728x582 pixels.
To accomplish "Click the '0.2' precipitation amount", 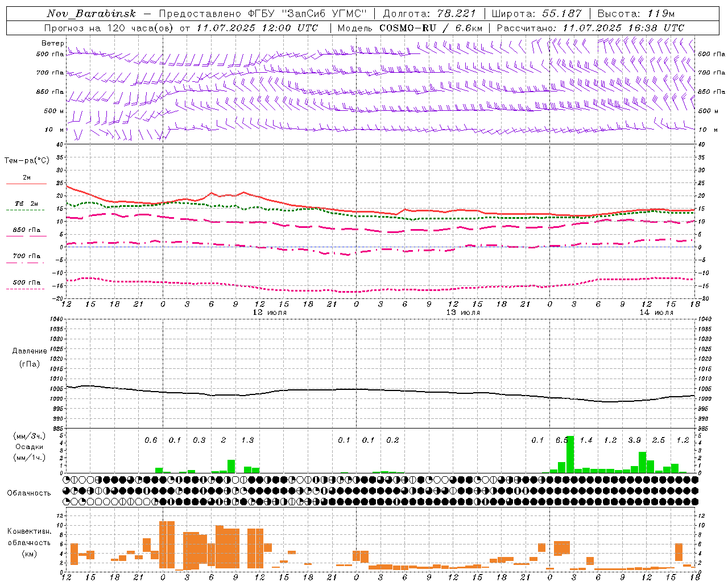I will point(392,440).
